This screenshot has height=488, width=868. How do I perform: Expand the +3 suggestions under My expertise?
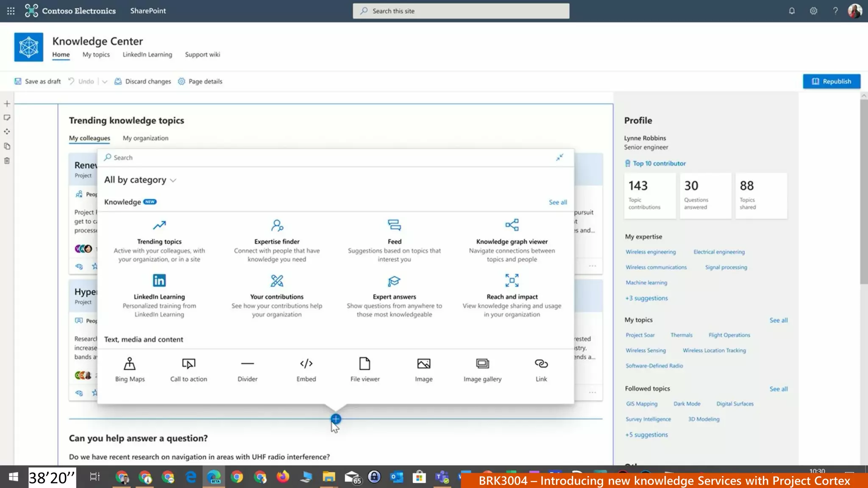point(647,298)
